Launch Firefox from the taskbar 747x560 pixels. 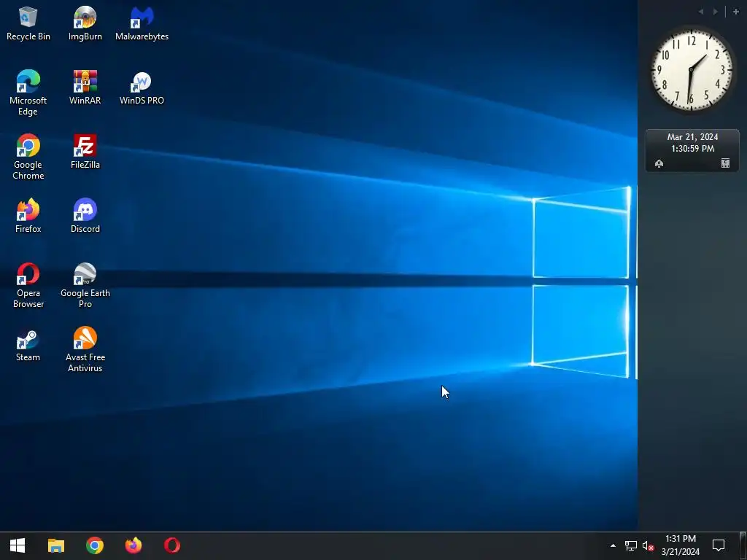133,545
